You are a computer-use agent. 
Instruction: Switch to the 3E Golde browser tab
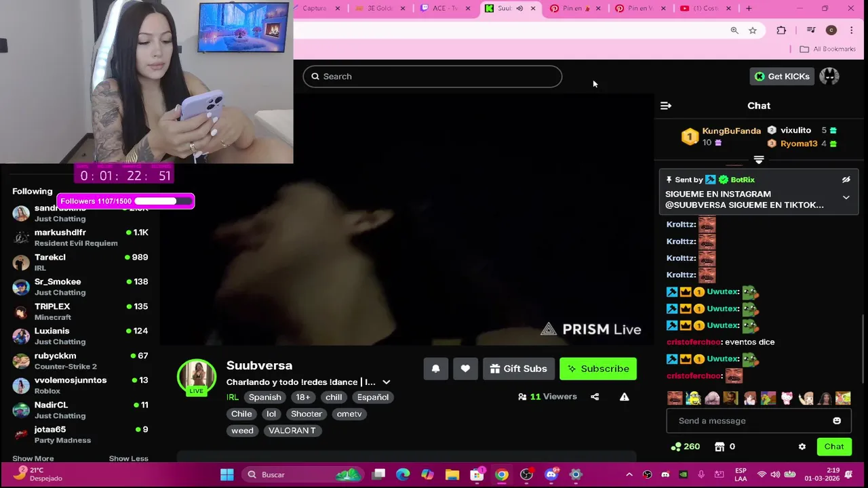click(x=381, y=8)
